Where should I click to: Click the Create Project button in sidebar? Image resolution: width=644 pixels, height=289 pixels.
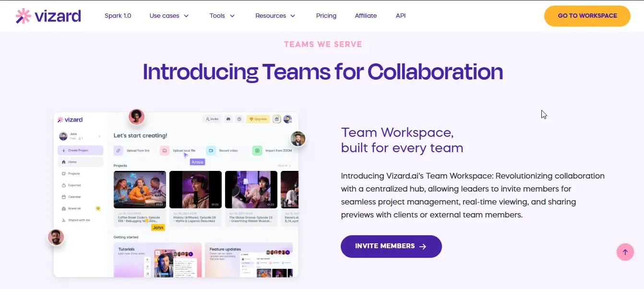(x=80, y=150)
